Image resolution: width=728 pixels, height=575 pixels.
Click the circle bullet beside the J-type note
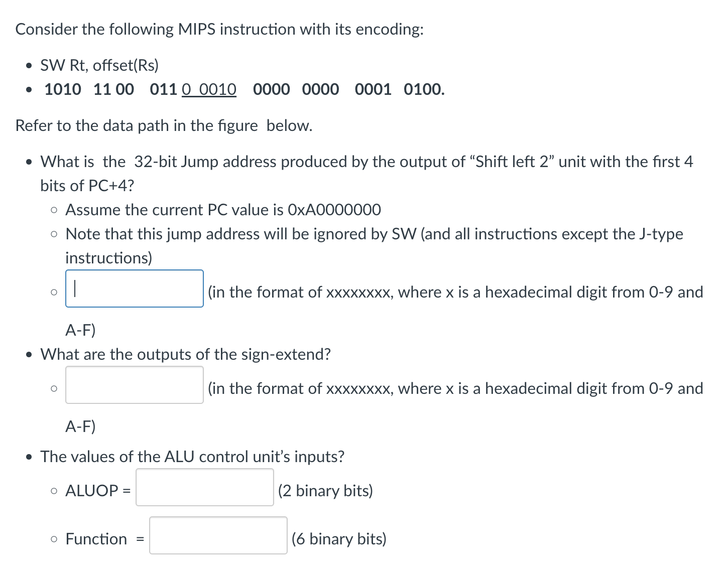point(54,234)
